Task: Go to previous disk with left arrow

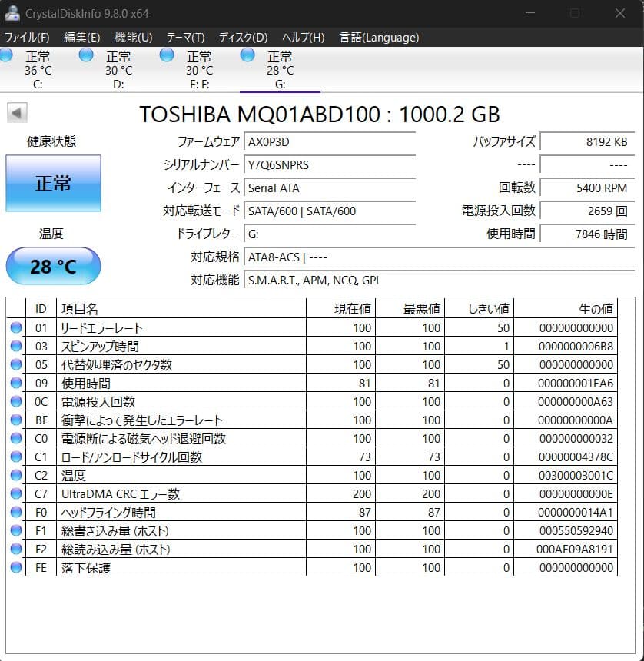Action: click(17, 113)
